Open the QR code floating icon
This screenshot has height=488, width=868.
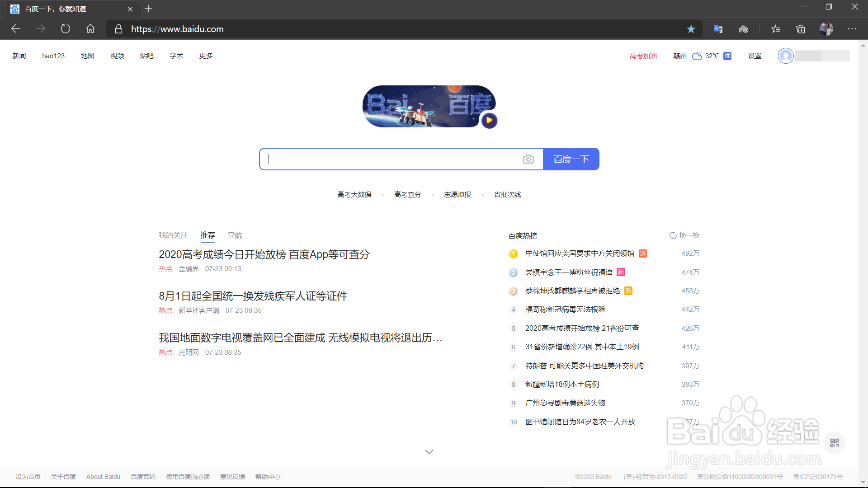coord(834,443)
